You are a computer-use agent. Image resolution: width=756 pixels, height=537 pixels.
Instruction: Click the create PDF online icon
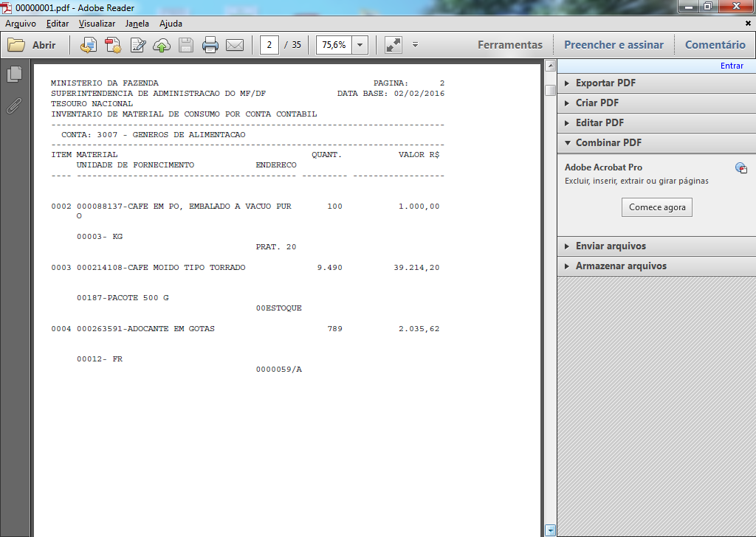tap(113, 45)
